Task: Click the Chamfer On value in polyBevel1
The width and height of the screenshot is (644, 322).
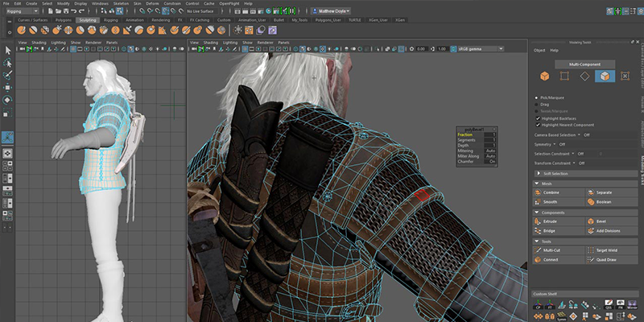Action: 492,162
